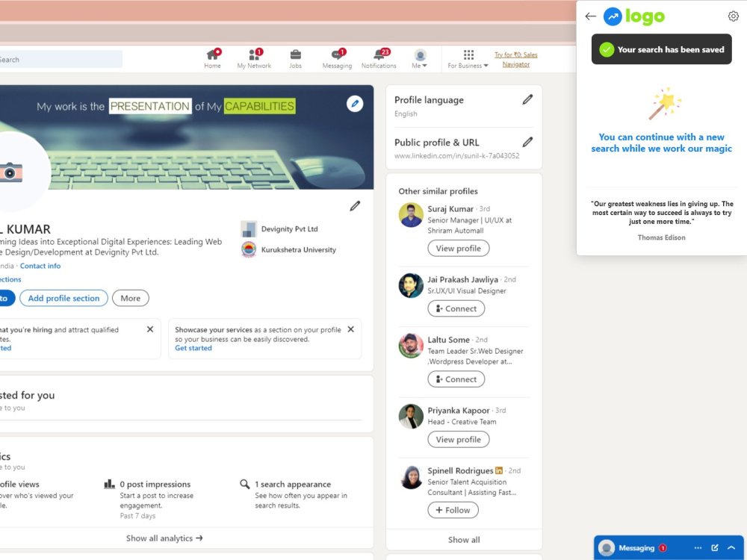This screenshot has height=560, width=747.
Task: Click Try Sales Navigator link
Action: tap(516, 60)
